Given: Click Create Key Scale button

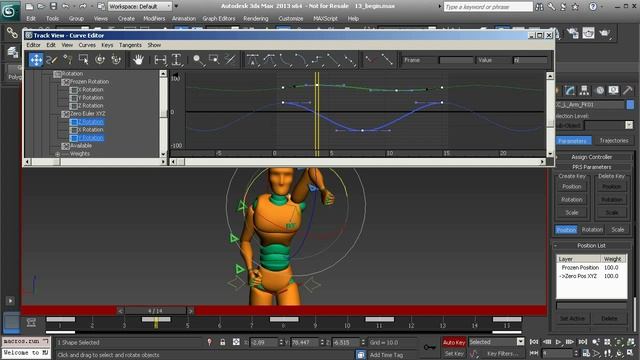Looking at the screenshot, I should coord(571,213).
